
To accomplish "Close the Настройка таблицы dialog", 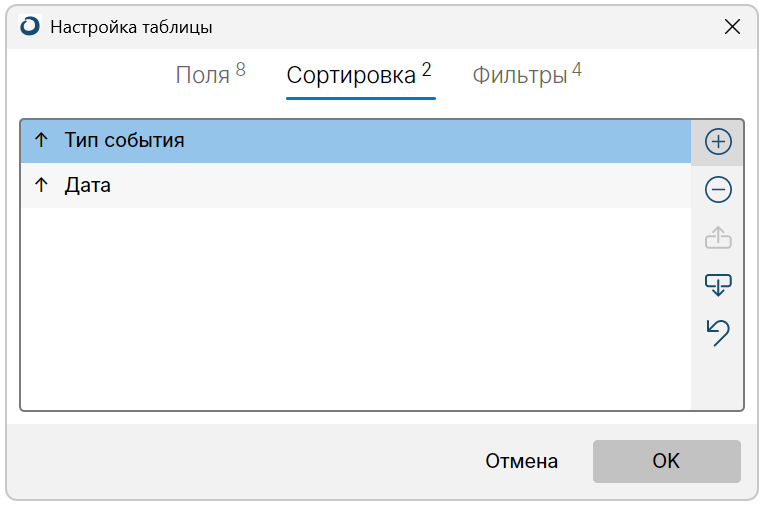I will pos(732,27).
